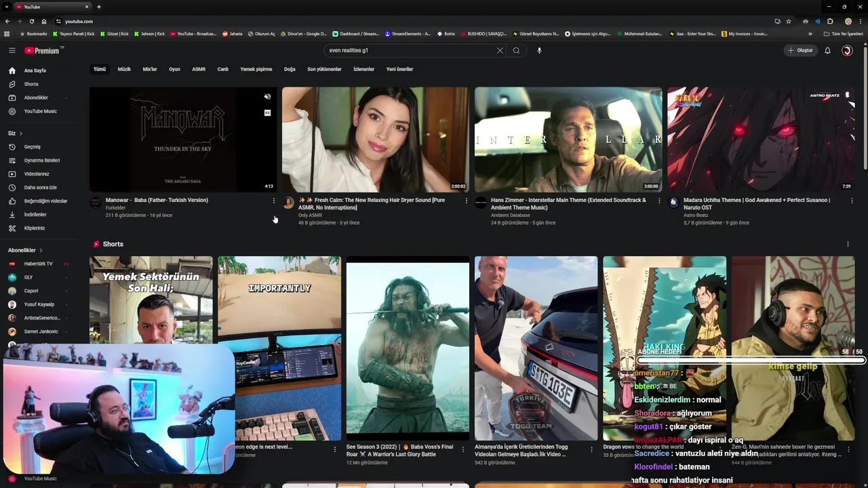Screen dimensions: 868x488
Task: Open the browser tab search dropdown
Action: pos(7,7)
